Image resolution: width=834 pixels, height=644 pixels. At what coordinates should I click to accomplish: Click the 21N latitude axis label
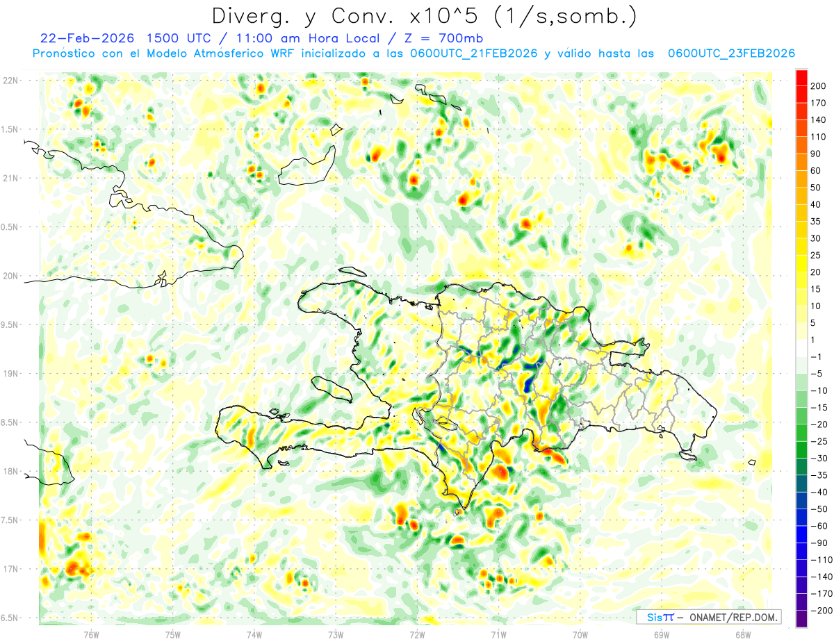click(x=10, y=178)
